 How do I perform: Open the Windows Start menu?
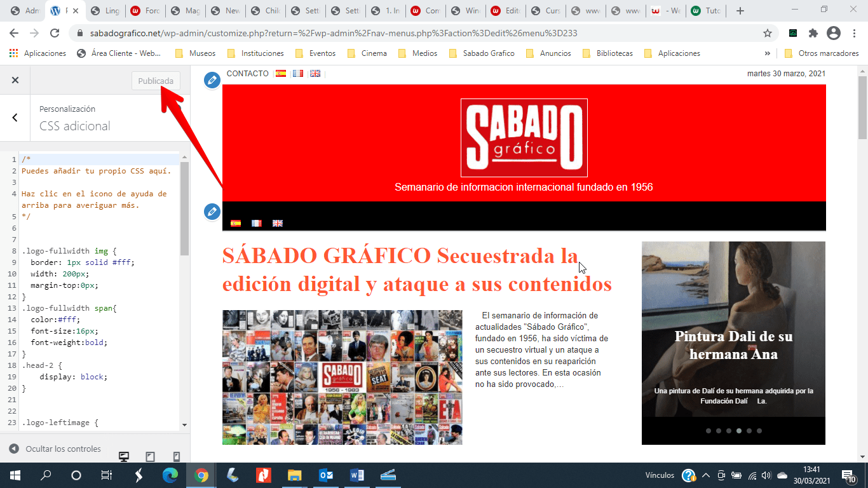coord(15,475)
